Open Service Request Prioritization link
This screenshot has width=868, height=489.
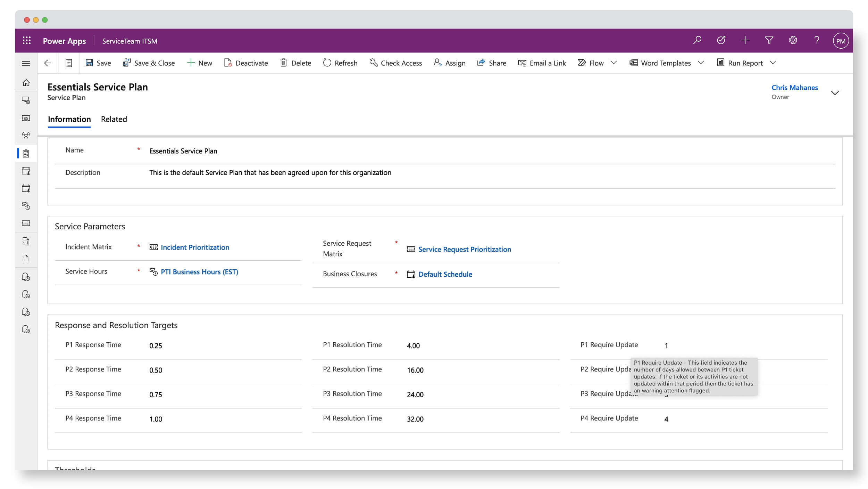pos(465,250)
